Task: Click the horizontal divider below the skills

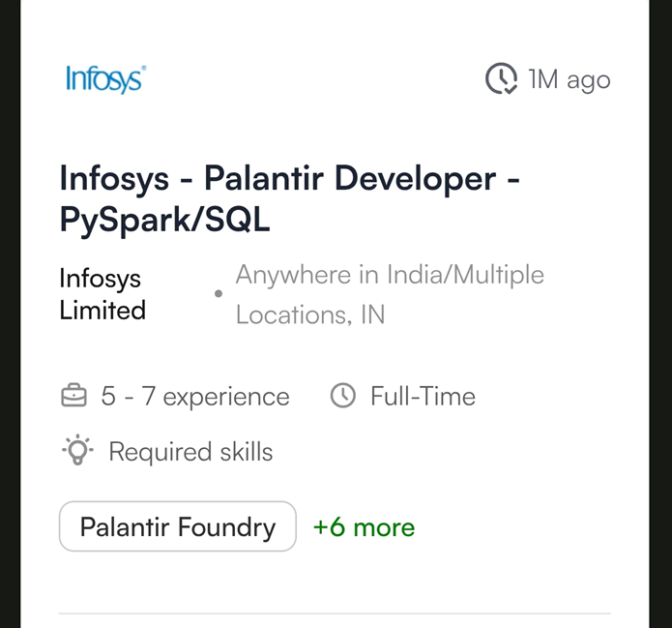Action: tap(335, 613)
